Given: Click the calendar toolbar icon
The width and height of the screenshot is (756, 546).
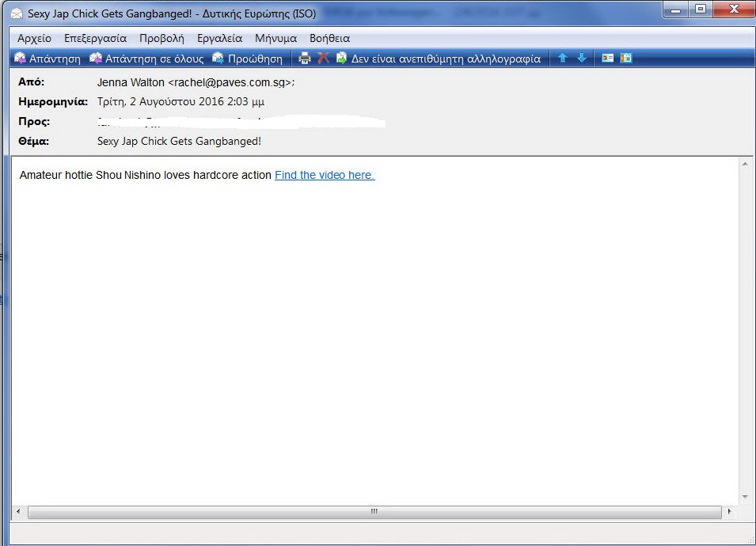Looking at the screenshot, I should click(626, 58).
